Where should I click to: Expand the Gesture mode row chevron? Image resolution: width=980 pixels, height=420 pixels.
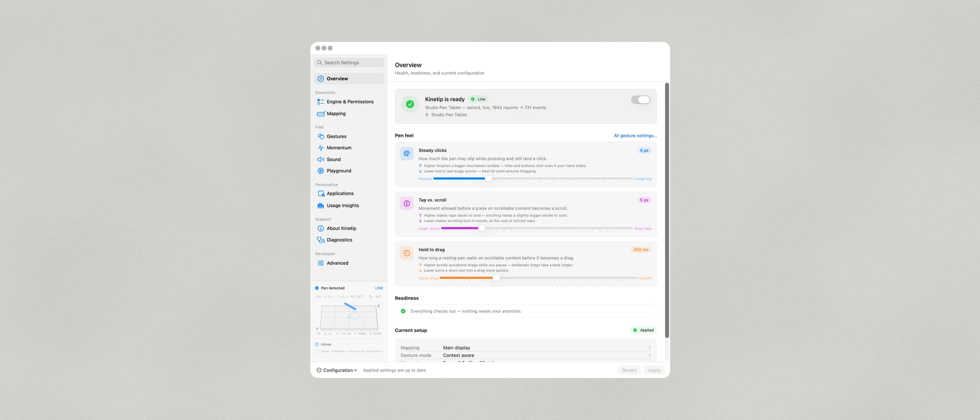click(650, 356)
